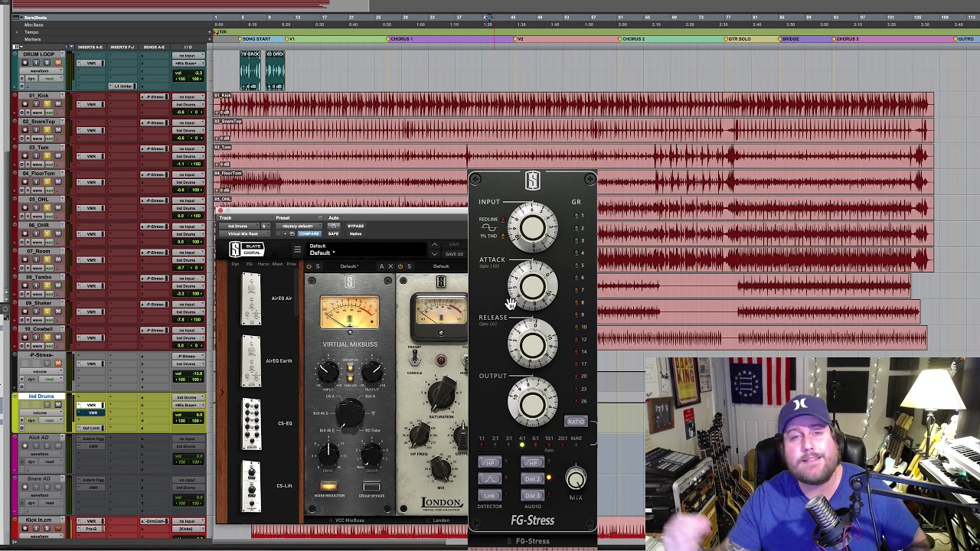Mute the 02_SnareTop track
The height and width of the screenshot is (551, 980).
[x=57, y=129]
